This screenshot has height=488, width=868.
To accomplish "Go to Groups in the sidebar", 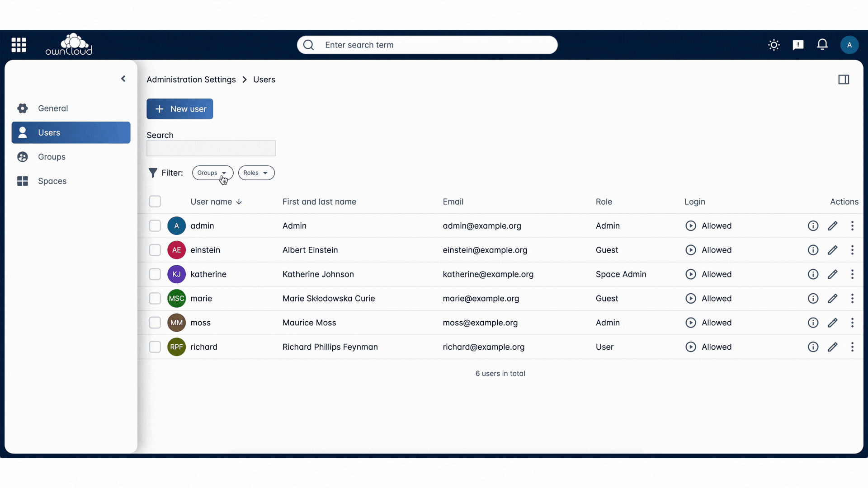I will tap(52, 157).
